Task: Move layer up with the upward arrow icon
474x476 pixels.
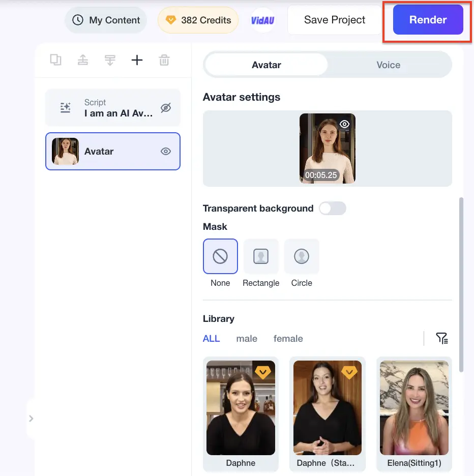Action: (82, 60)
